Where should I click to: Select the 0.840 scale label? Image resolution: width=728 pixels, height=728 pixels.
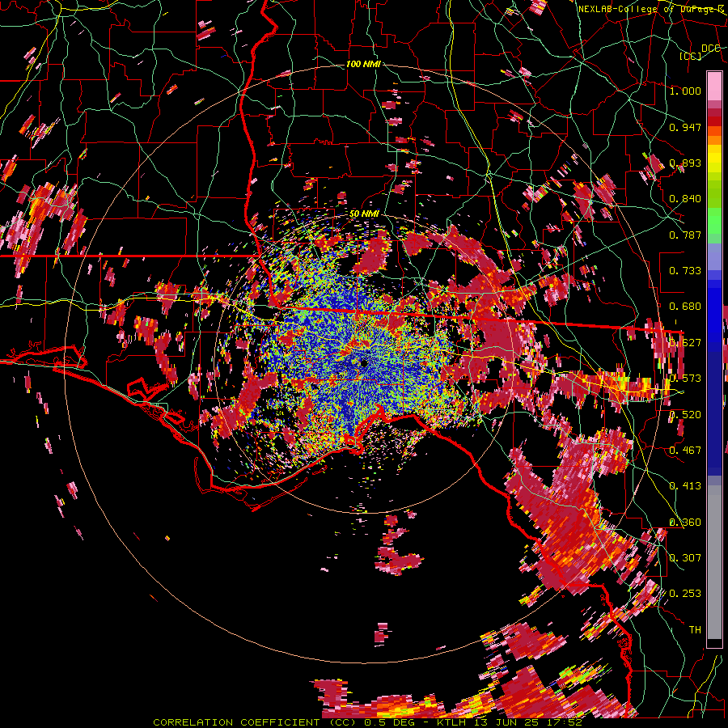pyautogui.click(x=685, y=199)
